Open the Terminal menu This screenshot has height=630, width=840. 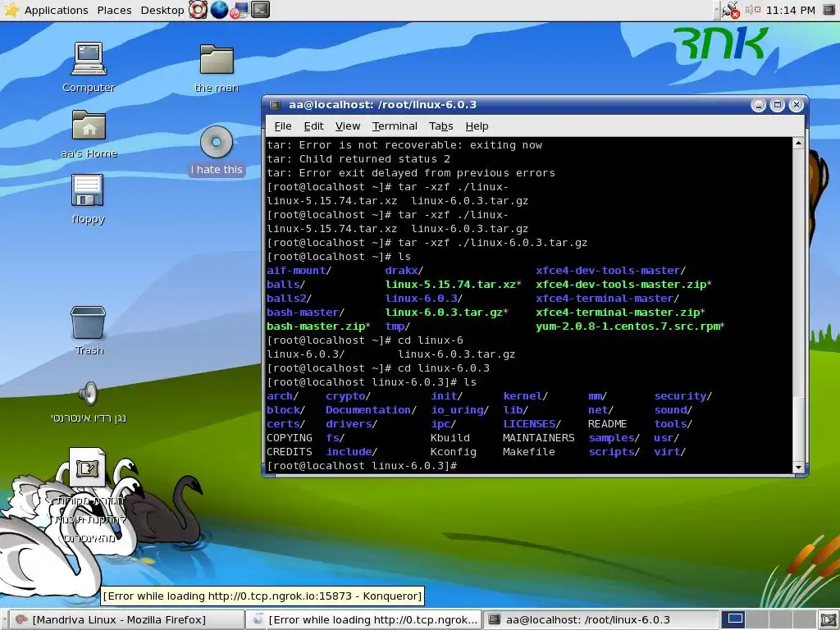coord(395,126)
